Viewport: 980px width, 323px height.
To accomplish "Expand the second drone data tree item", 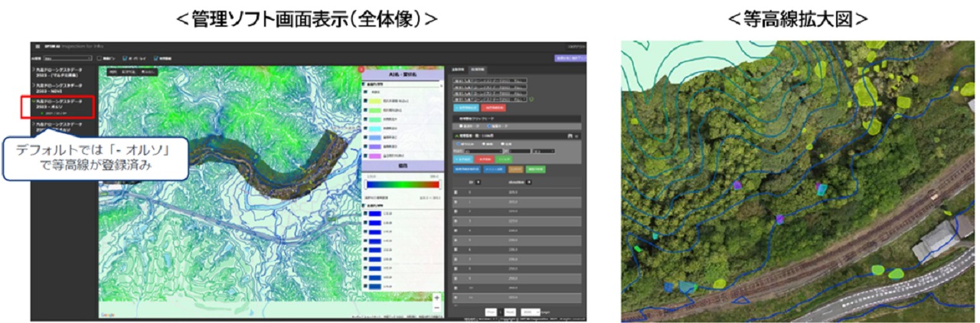I will (34, 85).
